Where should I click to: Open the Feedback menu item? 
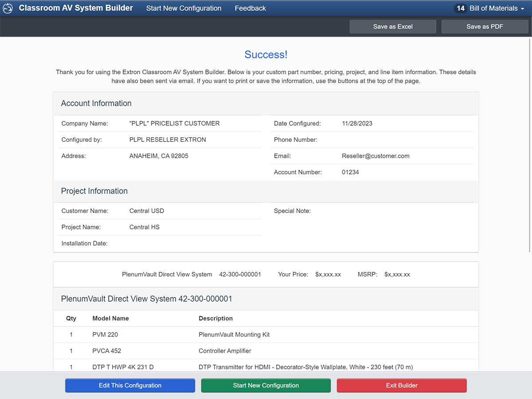pyautogui.click(x=250, y=8)
